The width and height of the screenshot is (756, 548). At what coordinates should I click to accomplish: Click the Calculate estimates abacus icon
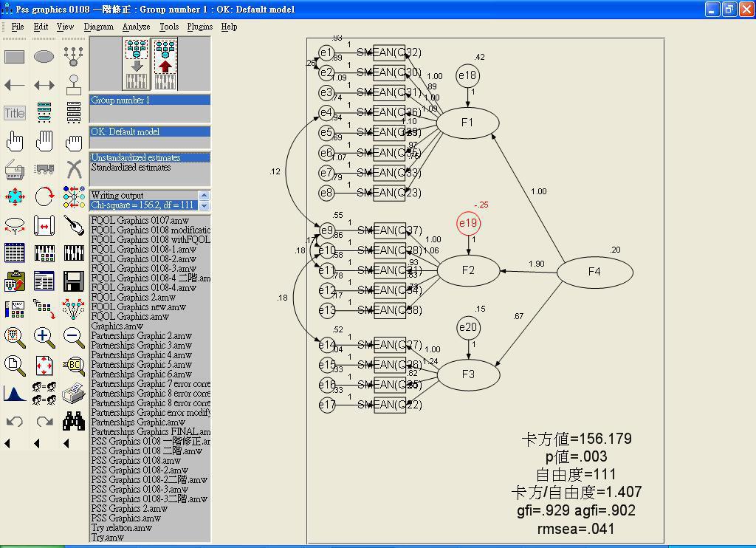click(44, 253)
